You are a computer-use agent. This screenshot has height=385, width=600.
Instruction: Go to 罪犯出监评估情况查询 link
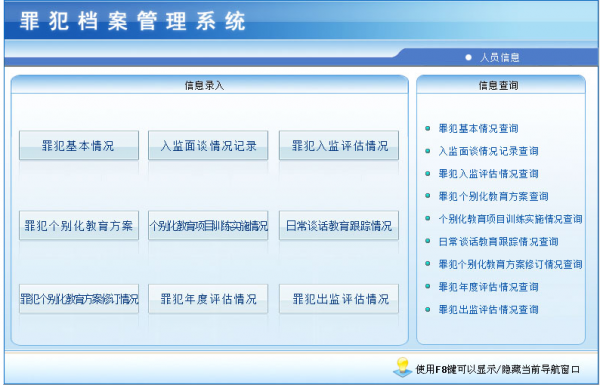(488, 309)
